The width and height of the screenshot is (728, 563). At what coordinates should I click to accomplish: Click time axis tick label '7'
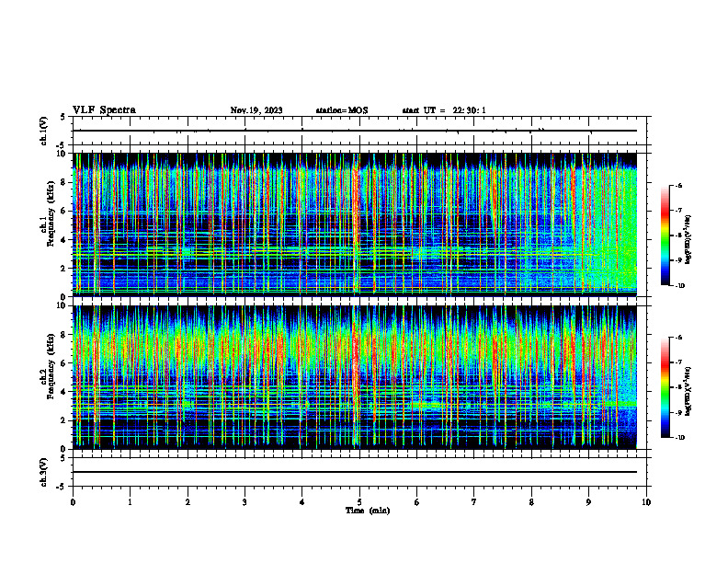(474, 502)
